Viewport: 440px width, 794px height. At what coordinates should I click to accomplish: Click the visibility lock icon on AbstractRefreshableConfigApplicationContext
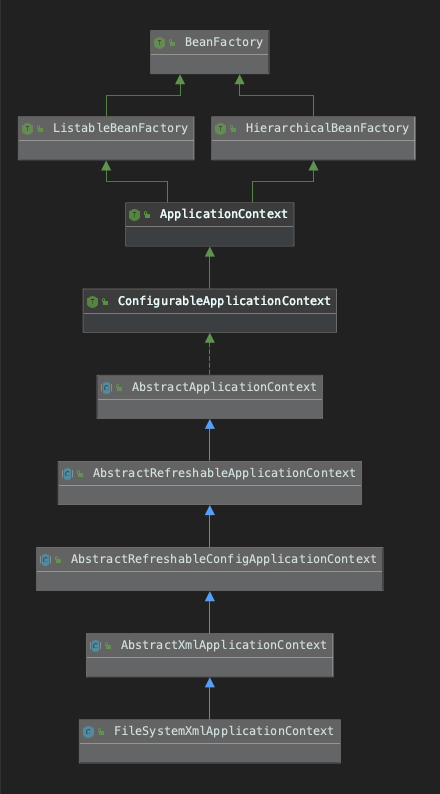click(x=58, y=560)
